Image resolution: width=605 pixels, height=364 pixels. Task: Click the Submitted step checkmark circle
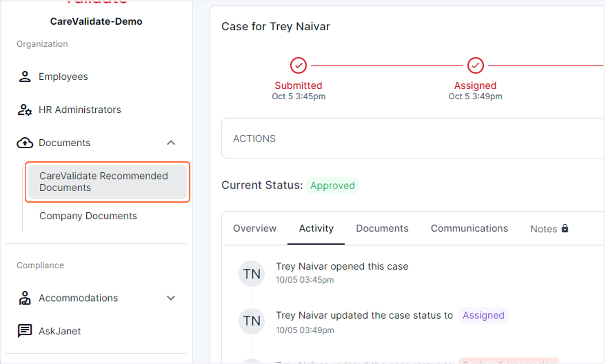[x=298, y=66]
